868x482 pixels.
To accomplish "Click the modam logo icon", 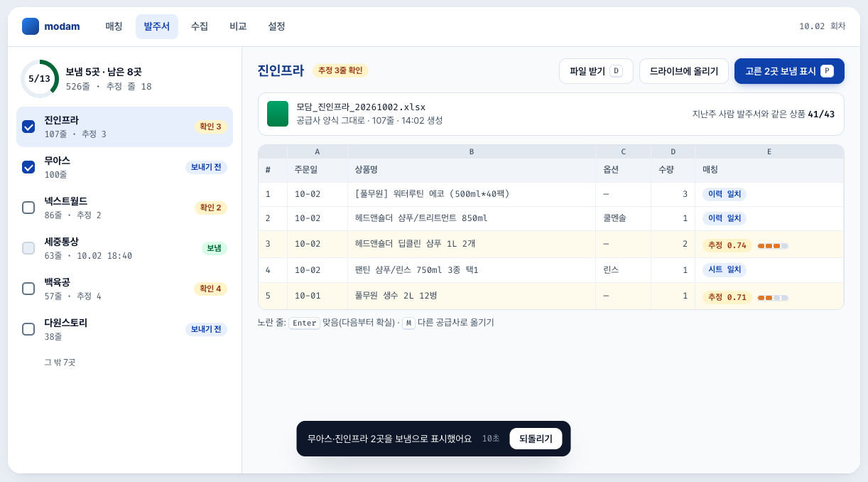I will [31, 26].
